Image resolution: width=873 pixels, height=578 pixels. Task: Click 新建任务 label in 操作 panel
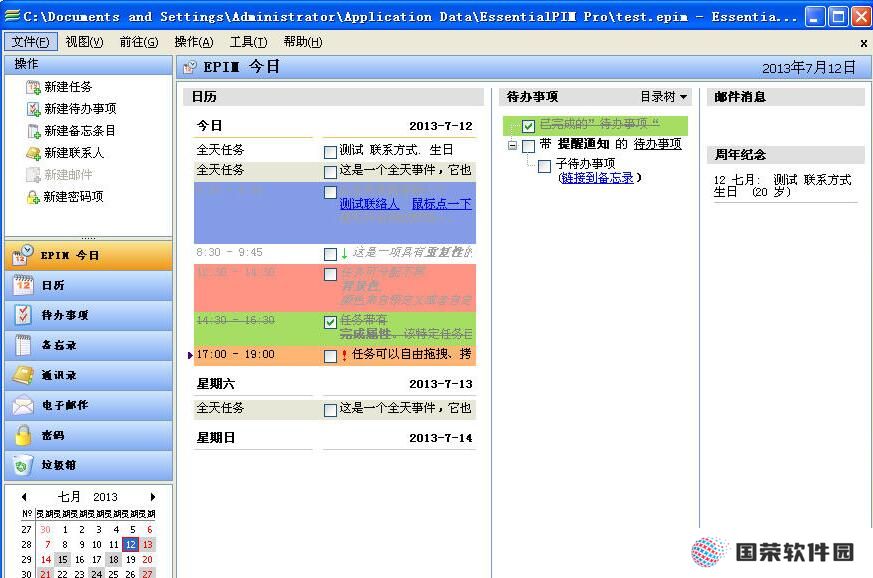coord(68,87)
